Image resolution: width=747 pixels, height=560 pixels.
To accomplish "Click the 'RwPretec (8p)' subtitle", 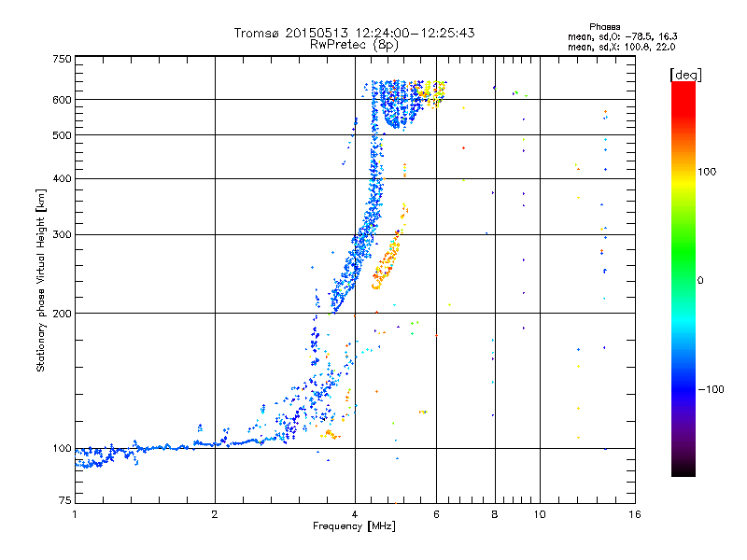I will 354,45.
